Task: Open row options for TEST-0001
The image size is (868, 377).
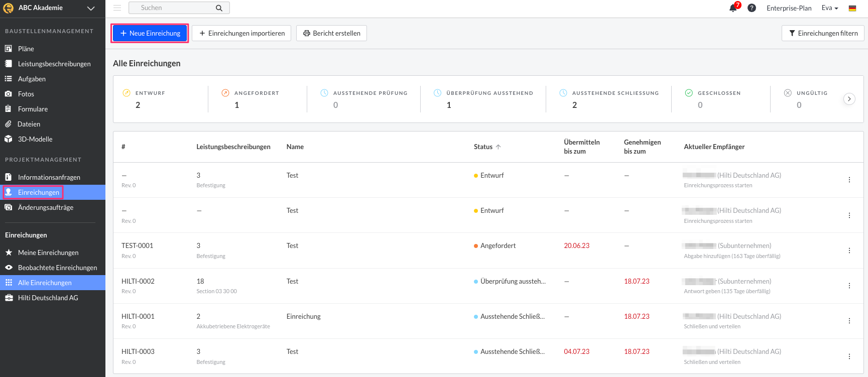Action: click(x=849, y=250)
